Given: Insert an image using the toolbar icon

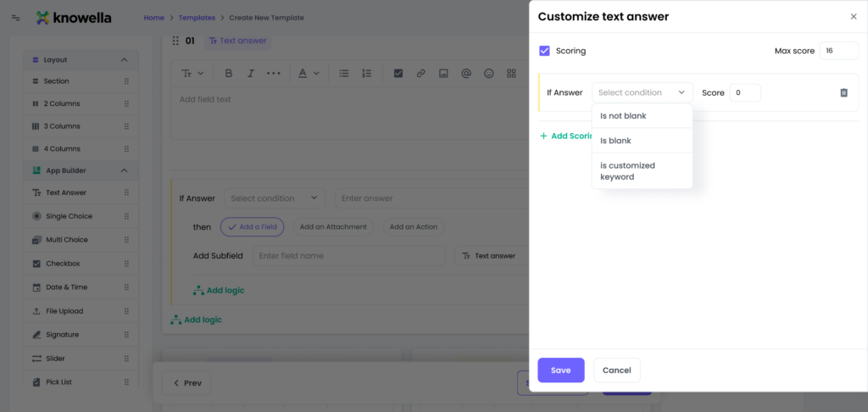Looking at the screenshot, I should (442, 74).
